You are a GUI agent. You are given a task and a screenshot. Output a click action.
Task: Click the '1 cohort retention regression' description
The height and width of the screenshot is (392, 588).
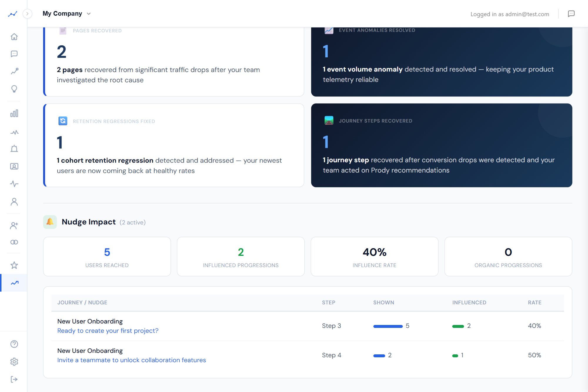point(169,166)
